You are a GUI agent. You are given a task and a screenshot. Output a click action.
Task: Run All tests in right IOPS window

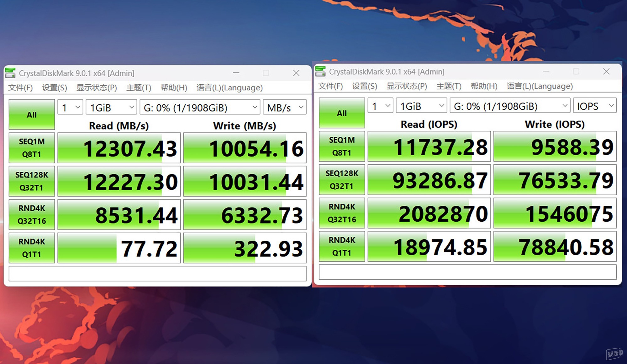[x=342, y=113]
